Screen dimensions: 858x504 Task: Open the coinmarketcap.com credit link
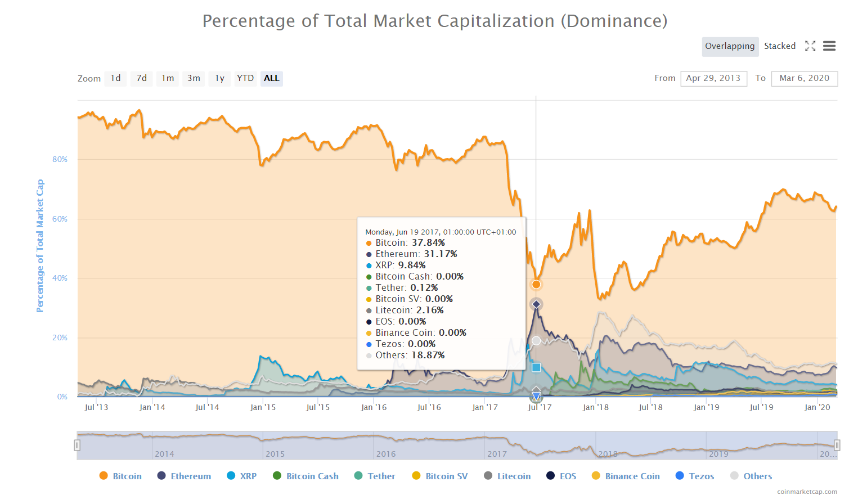tap(807, 492)
